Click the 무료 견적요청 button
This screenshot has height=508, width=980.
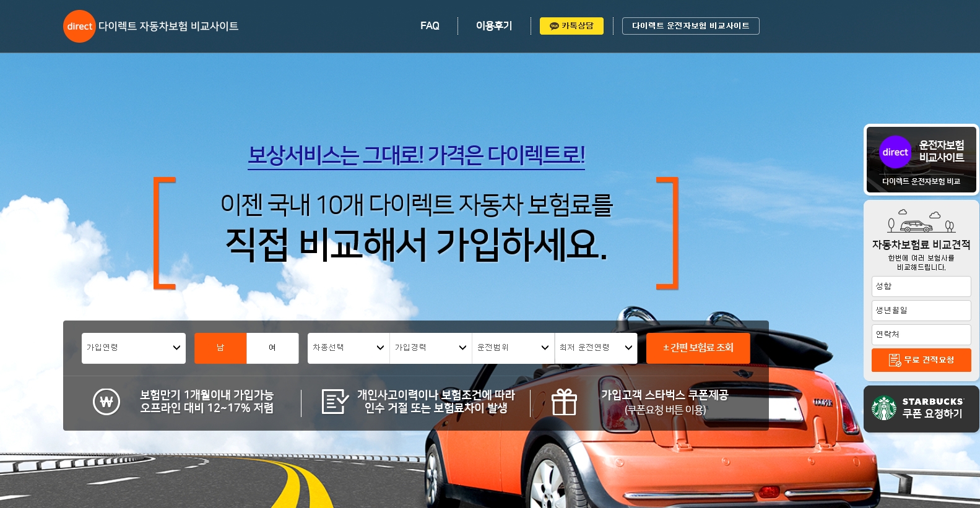(921, 360)
